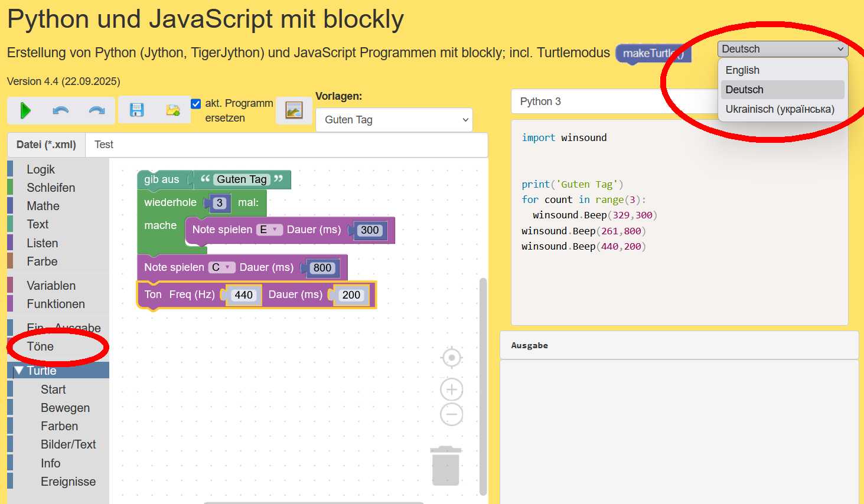Click the trash can in the workspace
The width and height of the screenshot is (864, 504).
(x=446, y=466)
